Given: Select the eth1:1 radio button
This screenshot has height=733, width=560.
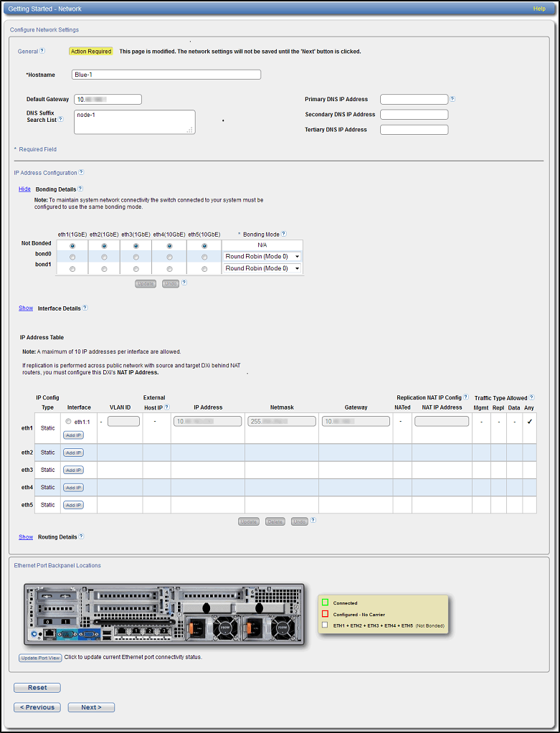Looking at the screenshot, I should [x=68, y=422].
